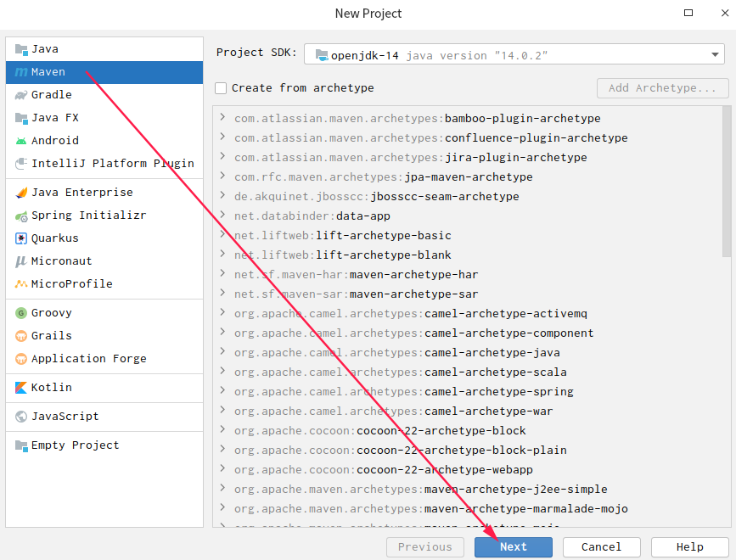The image size is (736, 560).
Task: Click the Help button
Action: (x=689, y=547)
